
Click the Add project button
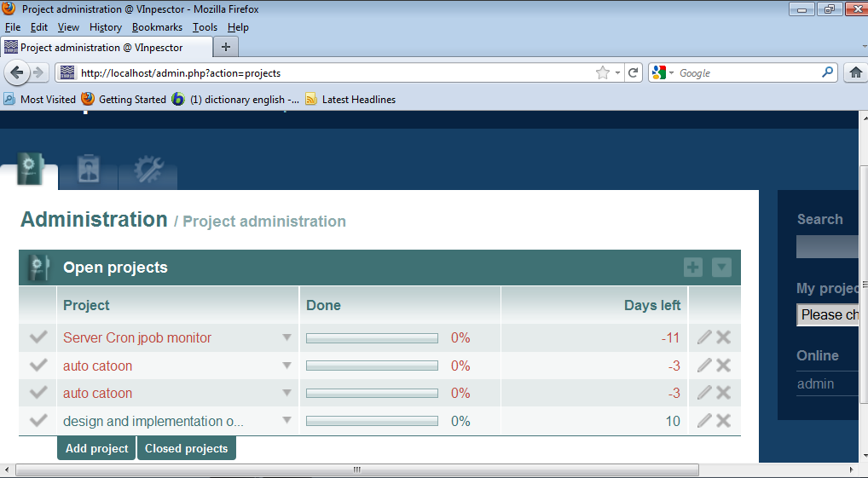(x=96, y=448)
